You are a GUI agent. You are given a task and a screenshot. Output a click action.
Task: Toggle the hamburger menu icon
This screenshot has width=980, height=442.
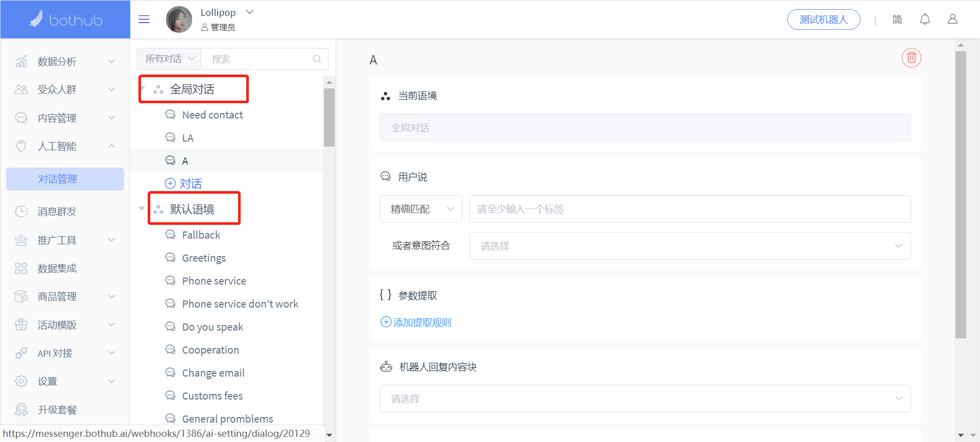[x=144, y=19]
